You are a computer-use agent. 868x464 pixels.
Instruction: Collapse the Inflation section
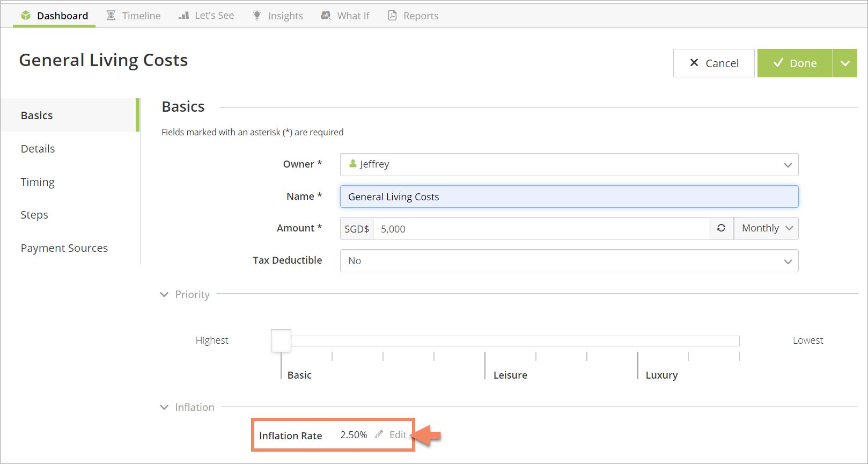[x=164, y=407]
